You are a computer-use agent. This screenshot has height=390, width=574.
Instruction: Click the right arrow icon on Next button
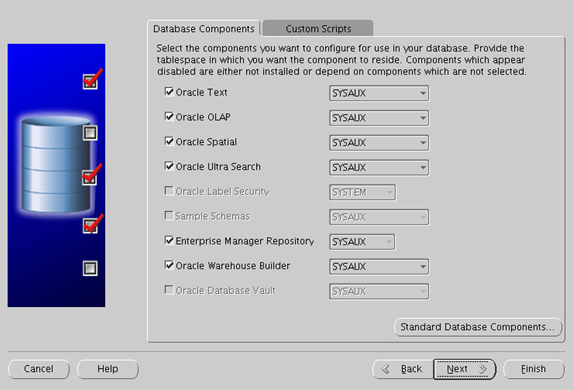click(x=483, y=369)
